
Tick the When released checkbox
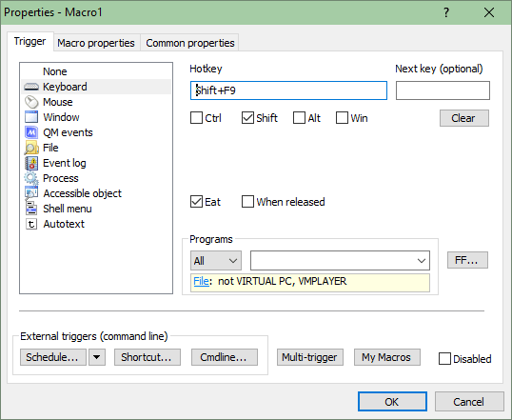coord(247,202)
